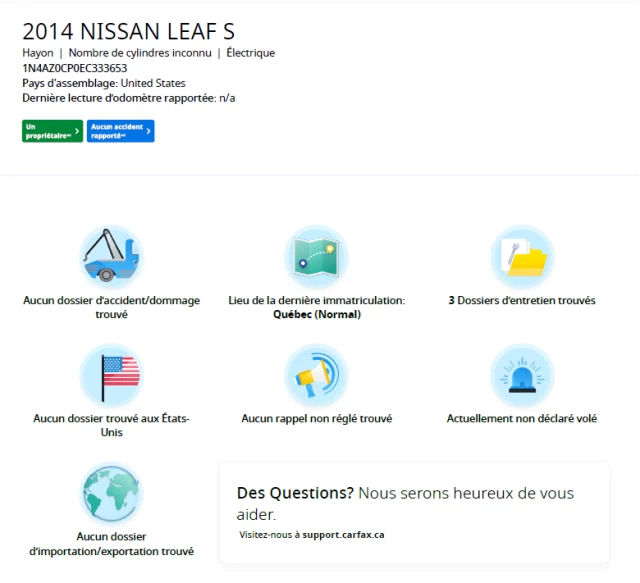Click the map registration location icon
Screen dimensions: 640x583
point(316,256)
